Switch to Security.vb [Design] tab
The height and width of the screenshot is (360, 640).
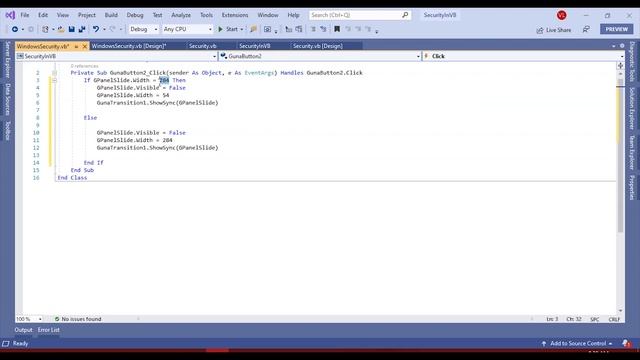(318, 46)
